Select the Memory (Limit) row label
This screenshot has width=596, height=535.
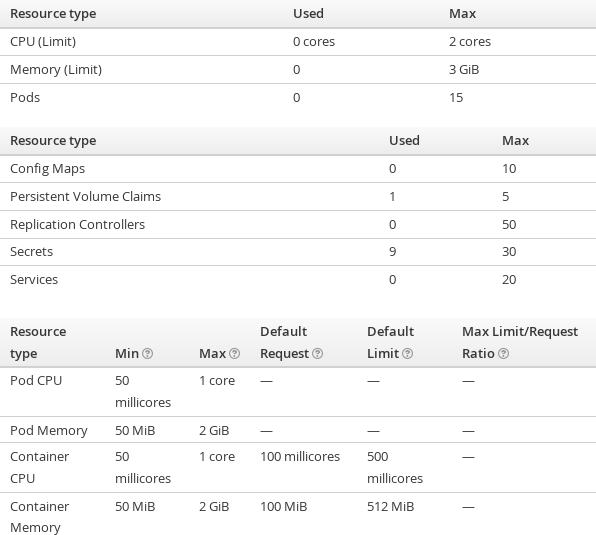point(56,70)
